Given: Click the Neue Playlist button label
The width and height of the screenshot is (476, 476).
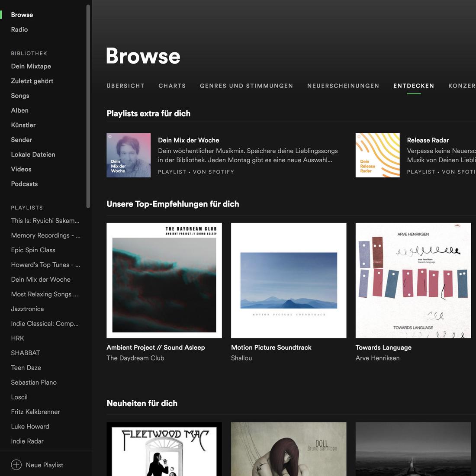Looking at the screenshot, I should (x=45, y=465).
